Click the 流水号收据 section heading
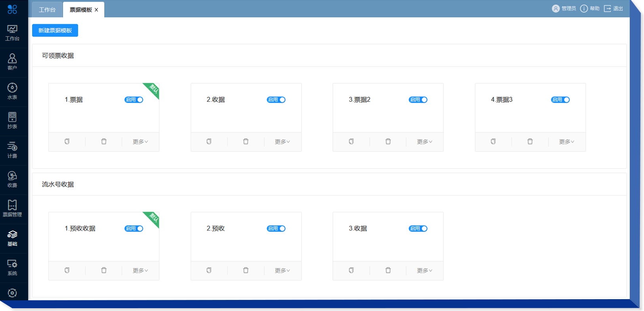Screen dimensions: 644x311 tap(58, 185)
